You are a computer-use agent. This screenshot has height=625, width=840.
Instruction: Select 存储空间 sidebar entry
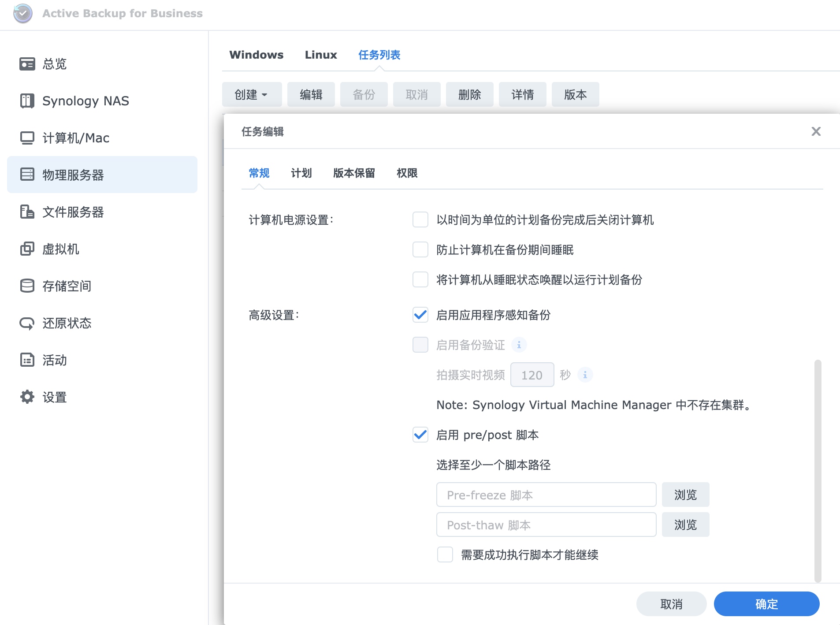coord(102,286)
